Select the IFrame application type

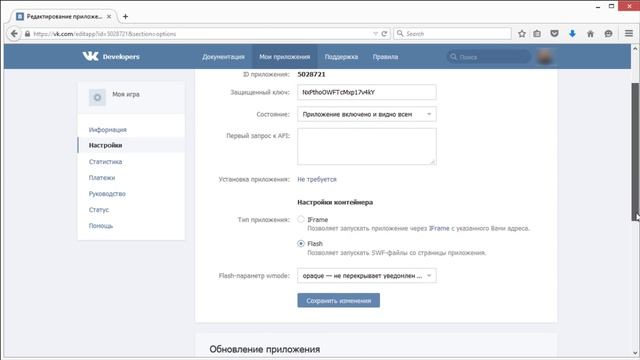(x=301, y=219)
